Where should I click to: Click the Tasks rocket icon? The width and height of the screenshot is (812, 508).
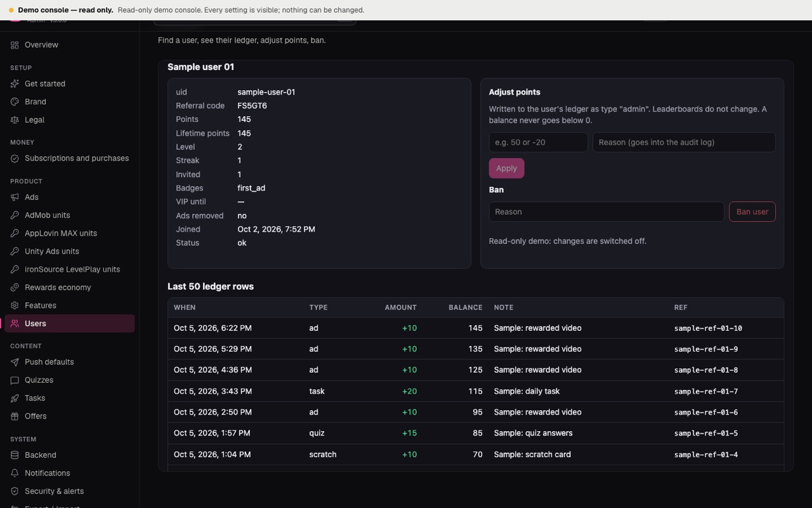[x=15, y=399]
